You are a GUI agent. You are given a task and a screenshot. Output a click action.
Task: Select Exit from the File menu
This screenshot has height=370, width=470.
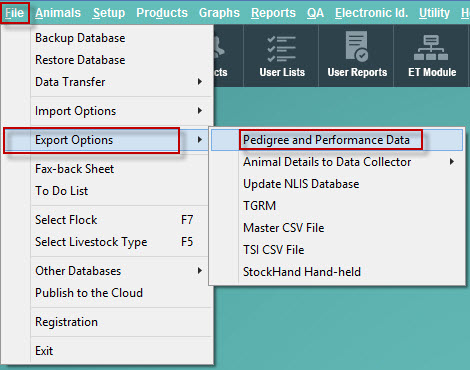pyautogui.click(x=44, y=351)
